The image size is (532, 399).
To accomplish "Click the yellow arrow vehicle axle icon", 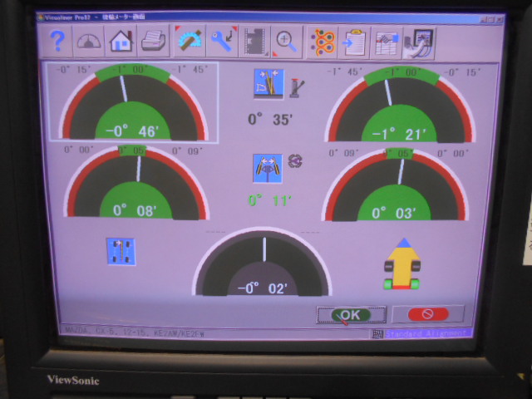I will click(402, 264).
